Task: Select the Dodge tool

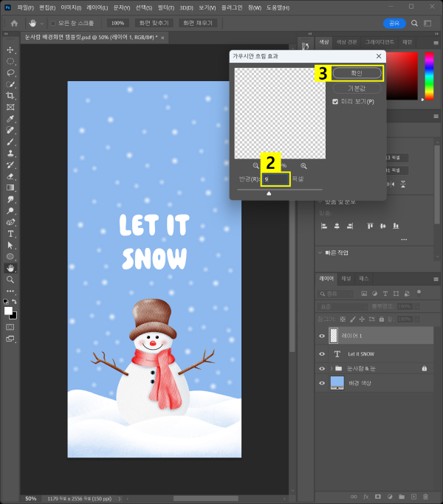Action: click(x=10, y=211)
